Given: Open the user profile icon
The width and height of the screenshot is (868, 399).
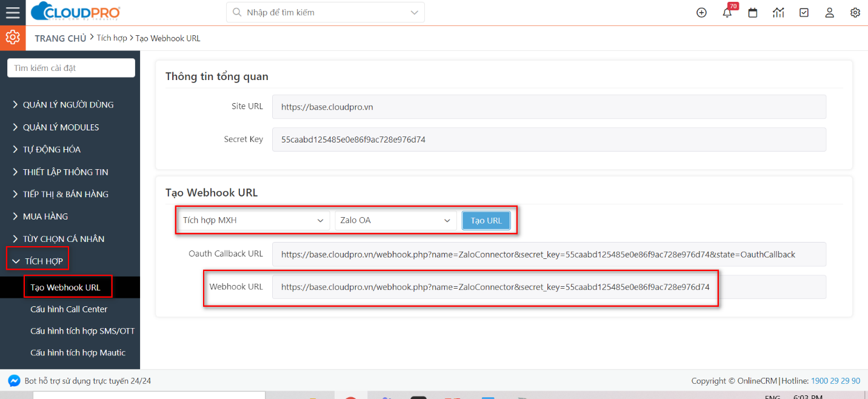Looking at the screenshot, I should 830,12.
